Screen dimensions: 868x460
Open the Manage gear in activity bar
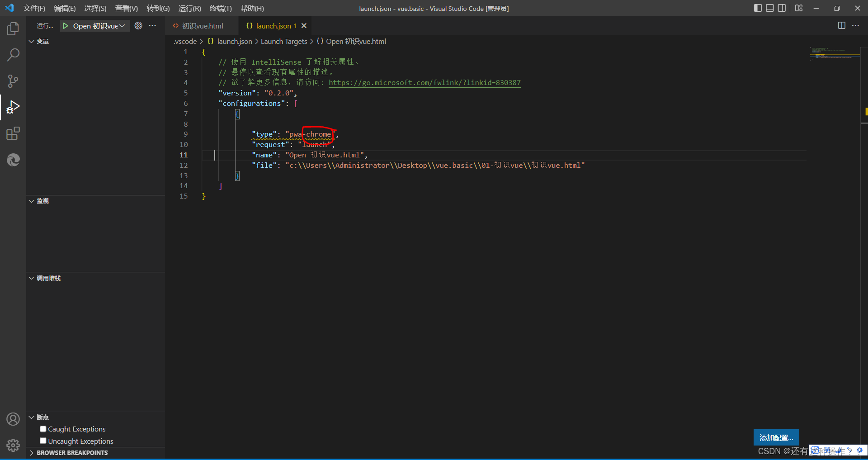click(13, 446)
